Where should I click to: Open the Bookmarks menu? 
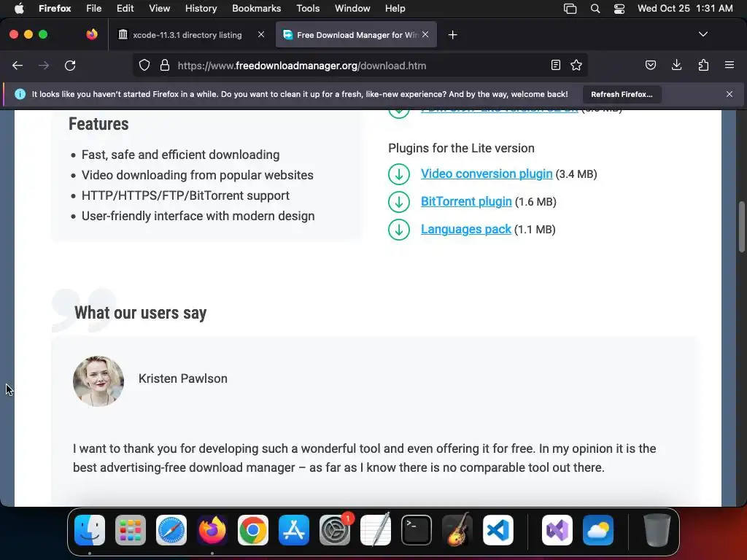tap(256, 9)
